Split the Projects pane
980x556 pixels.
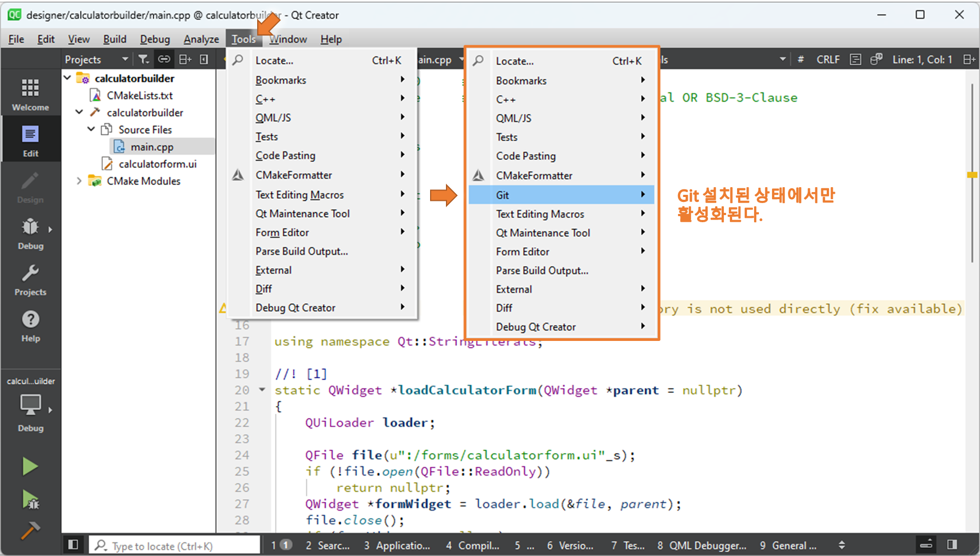coord(185,59)
